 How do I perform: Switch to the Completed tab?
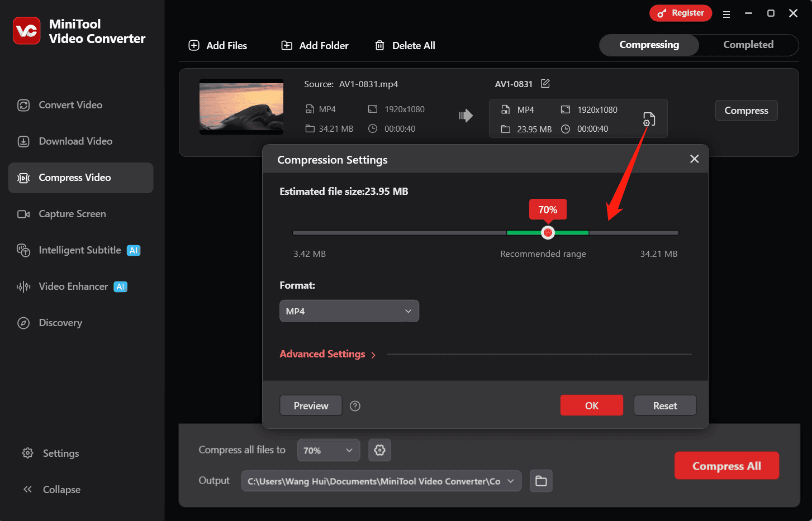point(748,45)
